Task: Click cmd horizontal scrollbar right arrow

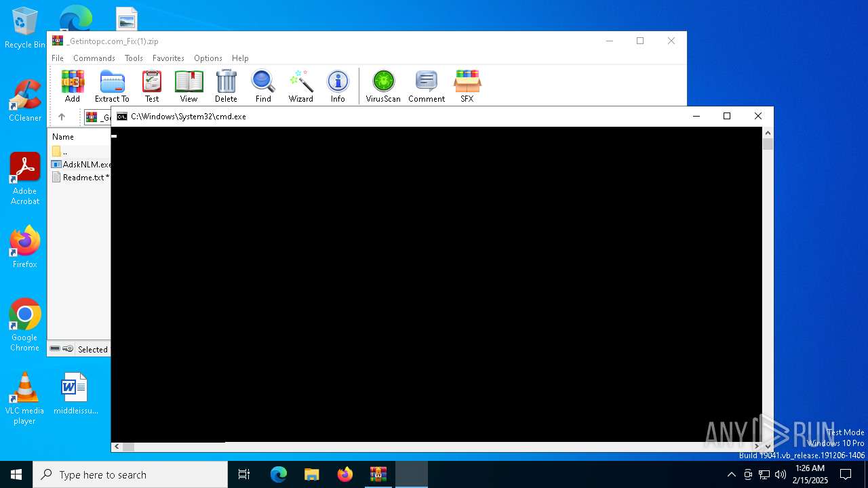Action: 757,447
